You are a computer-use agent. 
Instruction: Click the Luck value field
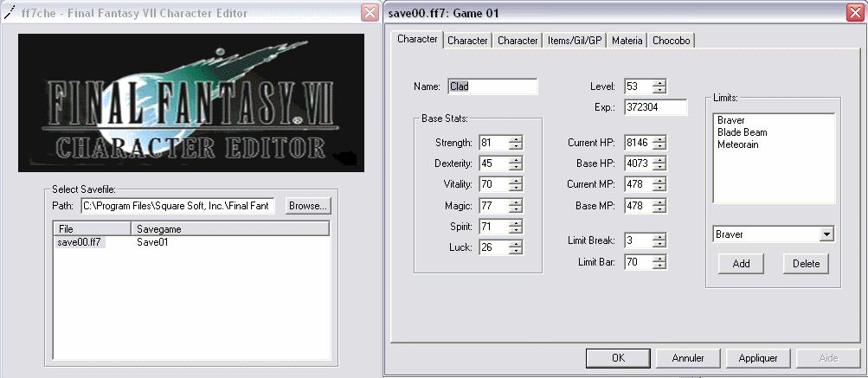(494, 247)
